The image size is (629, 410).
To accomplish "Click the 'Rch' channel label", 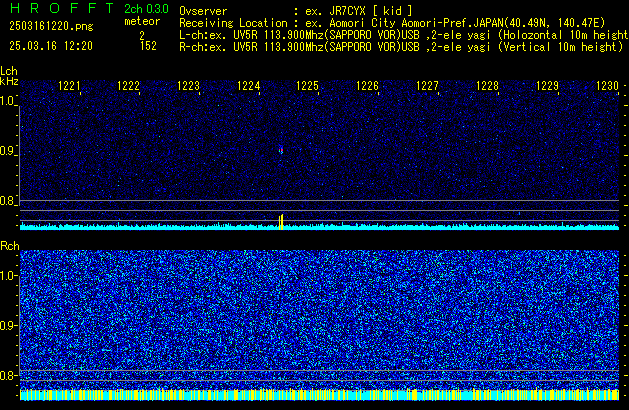I will pyautogui.click(x=10, y=246).
